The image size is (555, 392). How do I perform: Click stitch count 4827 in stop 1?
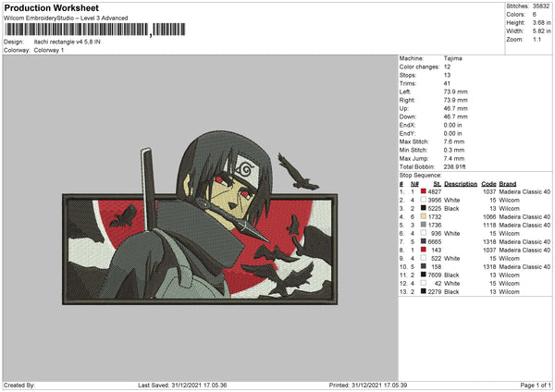(435, 191)
